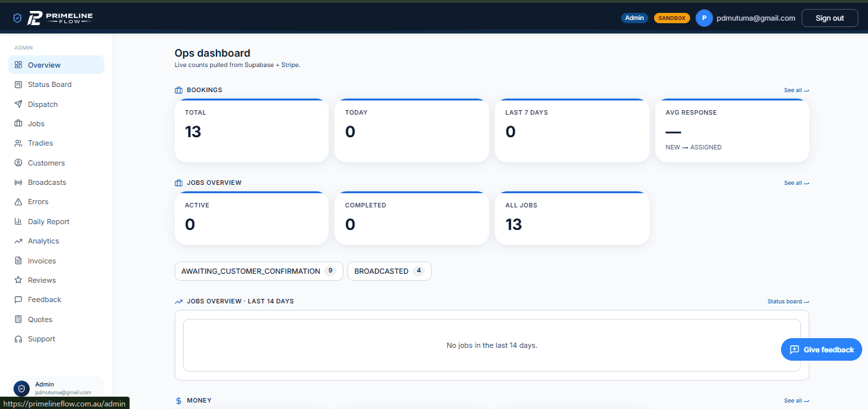The height and width of the screenshot is (409, 868).
Task: Open the Tradies section
Action: pyautogui.click(x=56, y=143)
